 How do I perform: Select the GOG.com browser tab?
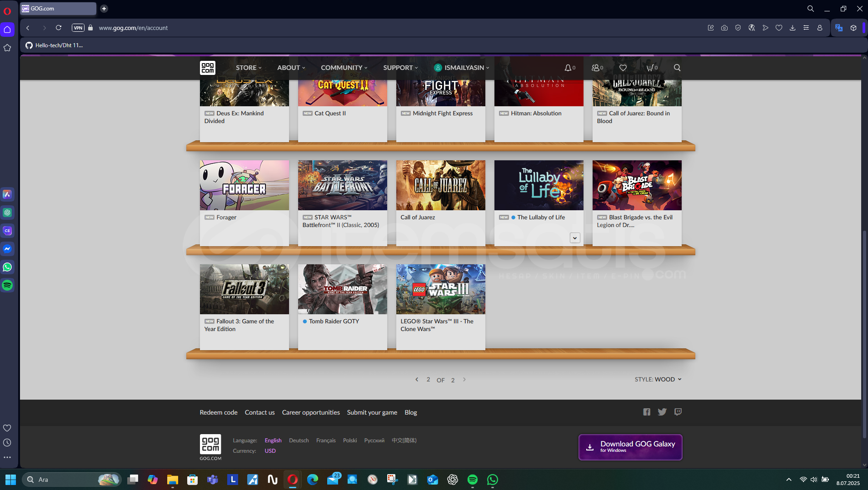pyautogui.click(x=58, y=9)
